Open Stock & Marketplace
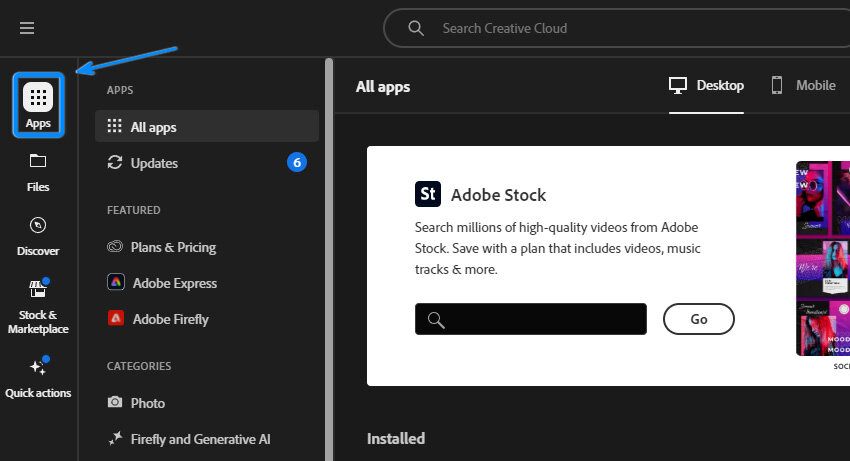The width and height of the screenshot is (850, 461). [38, 308]
